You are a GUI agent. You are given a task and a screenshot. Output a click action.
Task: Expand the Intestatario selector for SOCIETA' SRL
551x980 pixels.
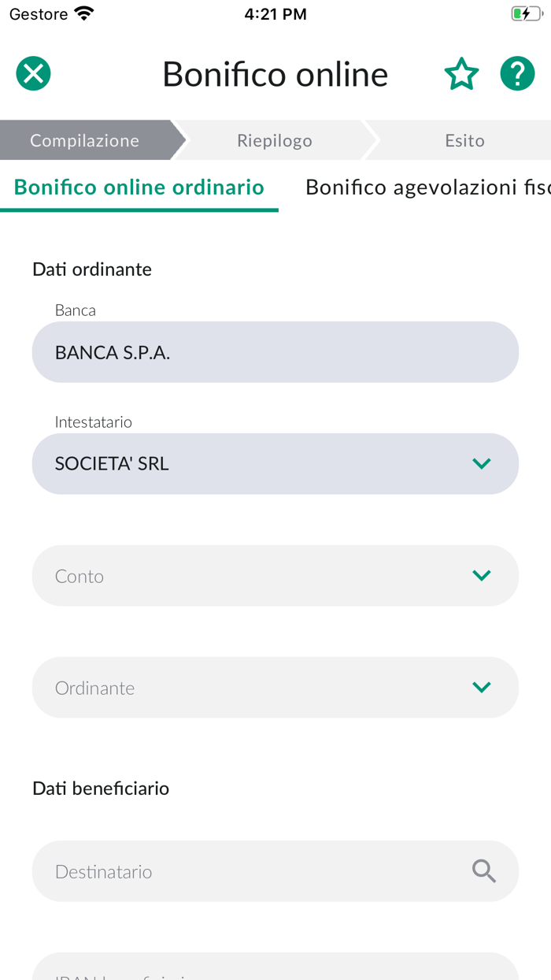(482, 463)
